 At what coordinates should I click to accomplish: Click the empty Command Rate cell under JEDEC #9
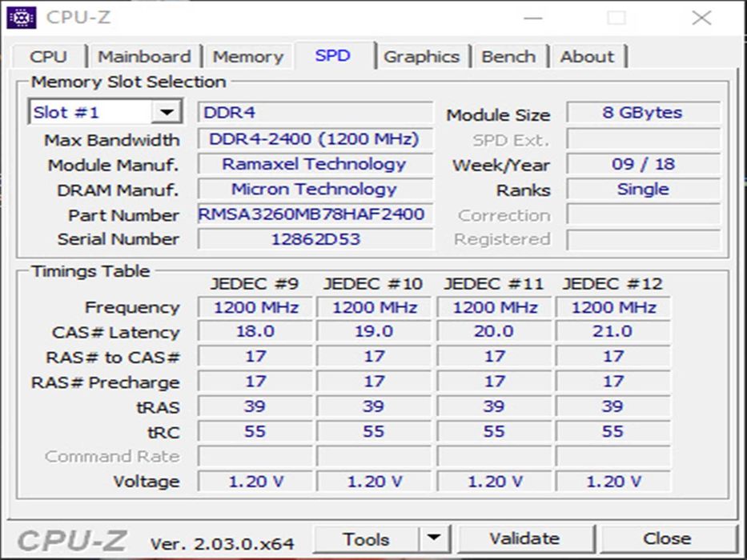click(x=255, y=456)
